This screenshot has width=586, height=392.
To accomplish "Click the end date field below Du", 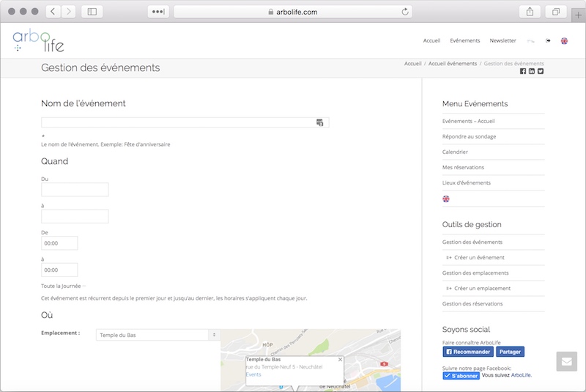I will (75, 216).
